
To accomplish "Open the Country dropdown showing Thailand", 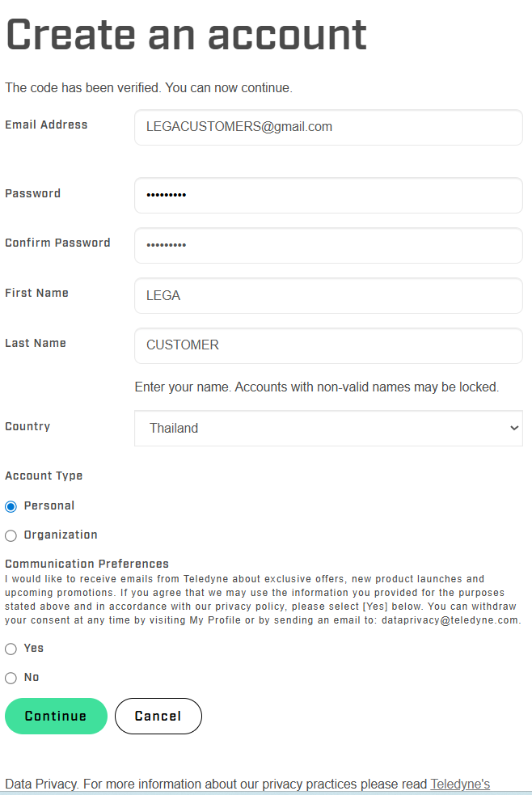I will tap(328, 428).
